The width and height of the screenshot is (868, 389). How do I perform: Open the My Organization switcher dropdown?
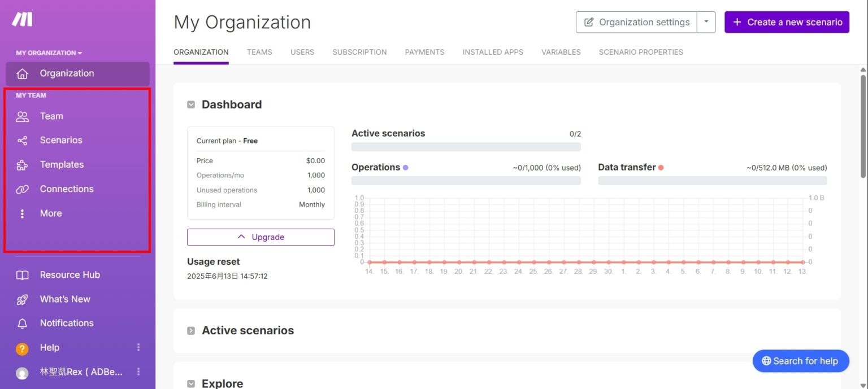click(x=49, y=53)
